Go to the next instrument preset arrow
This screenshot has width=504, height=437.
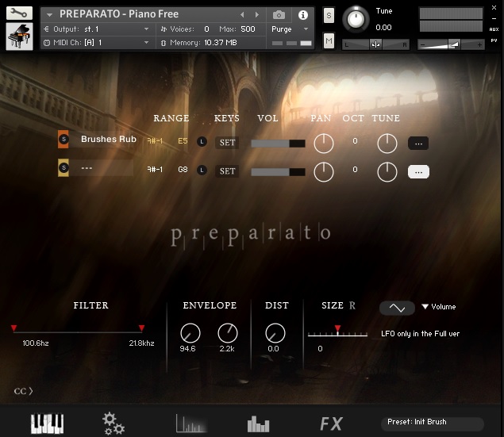(257, 14)
